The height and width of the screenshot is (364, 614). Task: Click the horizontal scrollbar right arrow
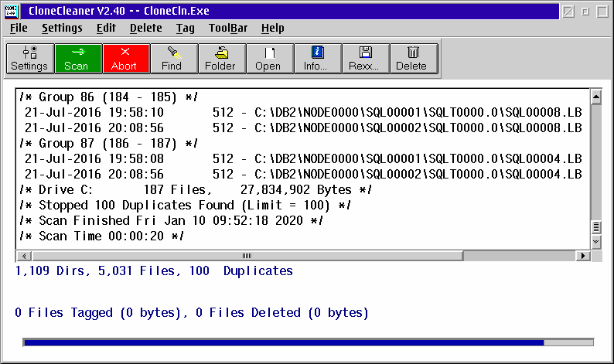[x=583, y=256]
